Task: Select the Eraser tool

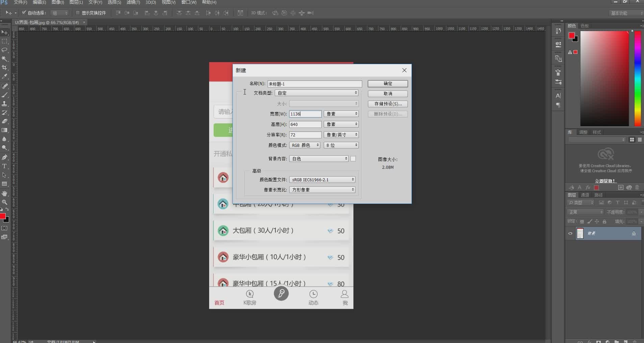Action: (x=5, y=121)
